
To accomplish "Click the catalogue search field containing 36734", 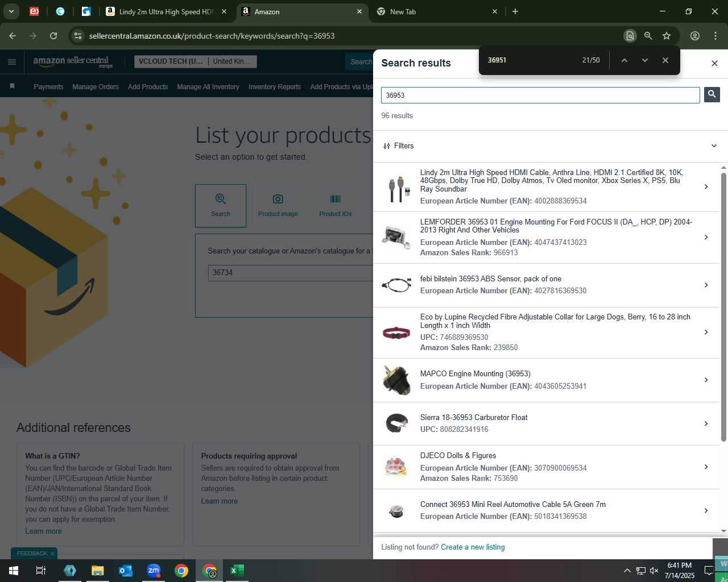I will [290, 273].
